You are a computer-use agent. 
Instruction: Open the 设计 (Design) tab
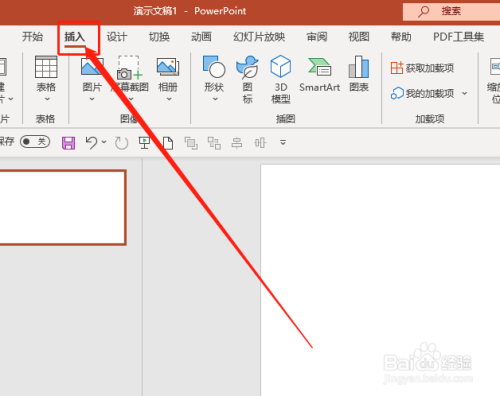[117, 37]
